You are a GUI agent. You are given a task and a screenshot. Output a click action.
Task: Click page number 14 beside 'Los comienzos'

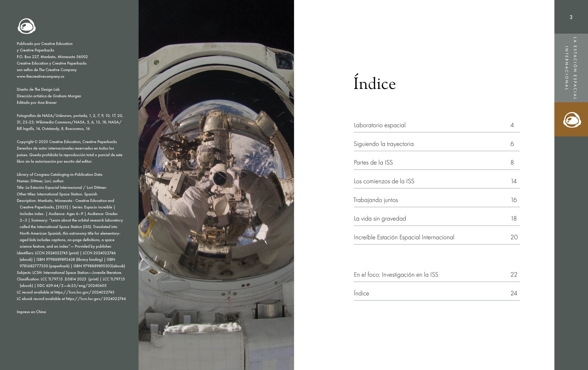pyautogui.click(x=514, y=181)
